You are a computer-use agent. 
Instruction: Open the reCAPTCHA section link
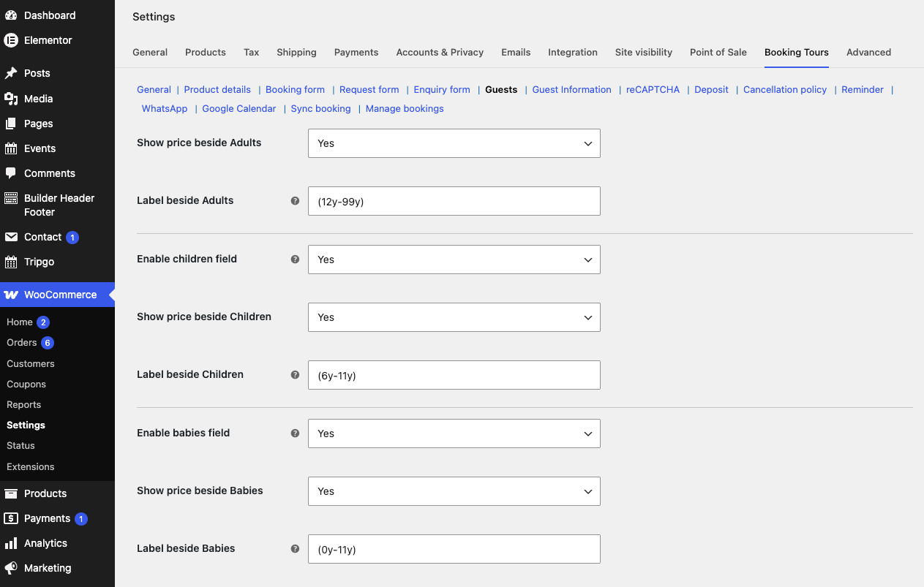(653, 89)
